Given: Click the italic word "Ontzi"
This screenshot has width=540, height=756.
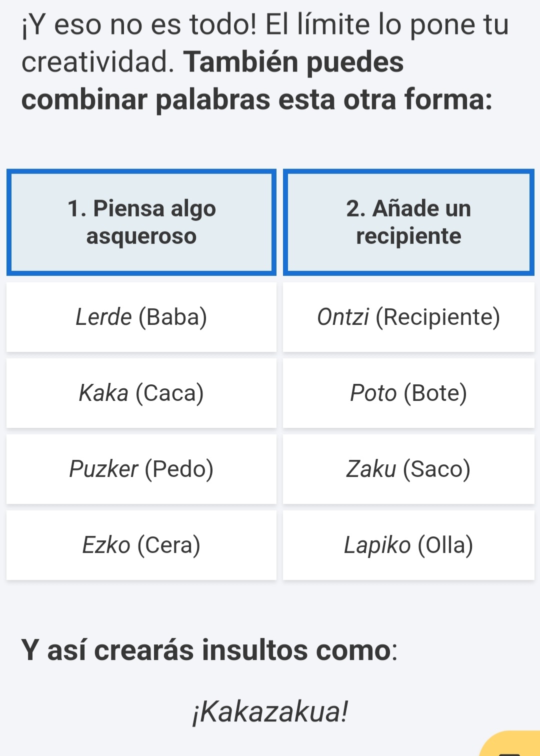Looking at the screenshot, I should [x=343, y=317].
